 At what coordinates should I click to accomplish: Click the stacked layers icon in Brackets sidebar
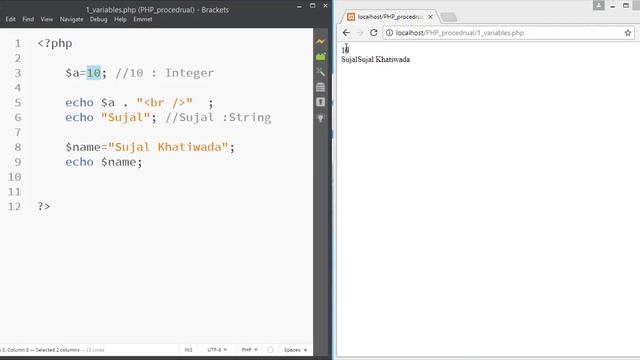321,87
